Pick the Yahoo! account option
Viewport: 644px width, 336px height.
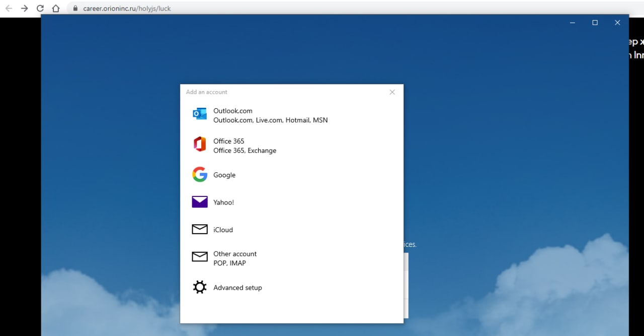pyautogui.click(x=292, y=202)
